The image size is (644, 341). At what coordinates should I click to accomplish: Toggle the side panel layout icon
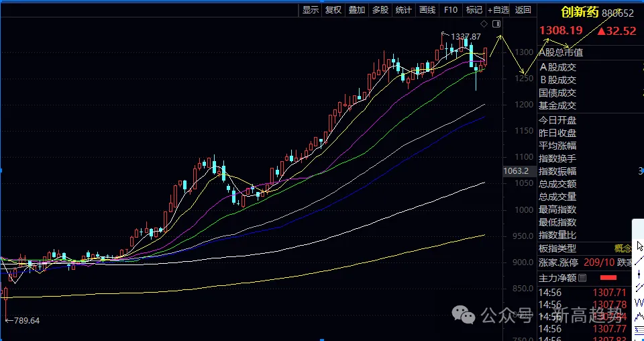coord(496,23)
